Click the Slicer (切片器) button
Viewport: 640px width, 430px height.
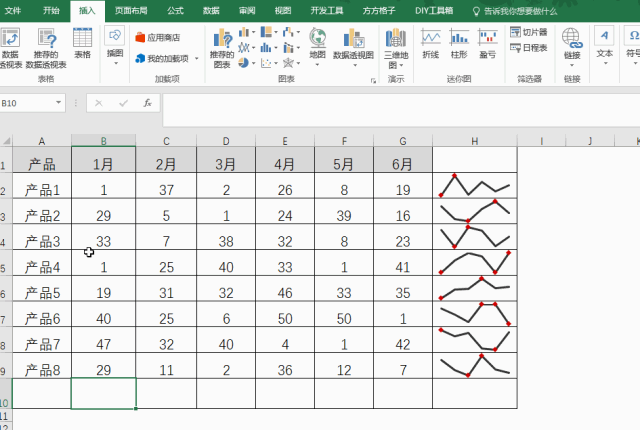coord(528,32)
